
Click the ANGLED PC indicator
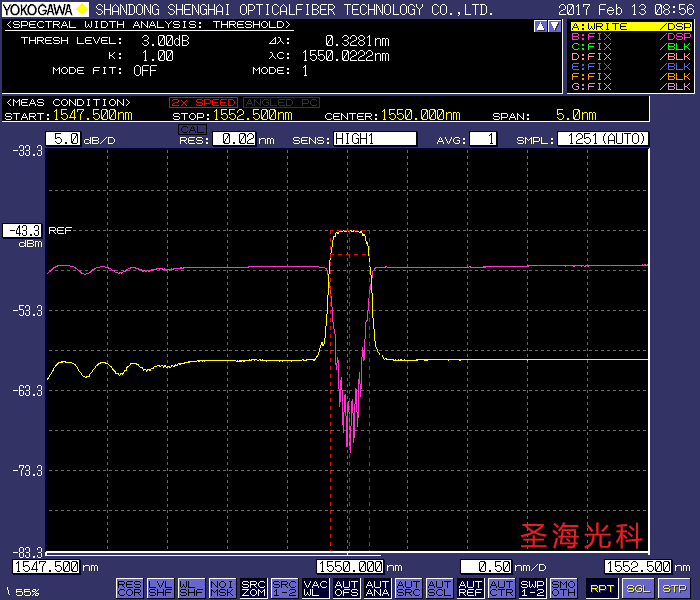coord(281,103)
